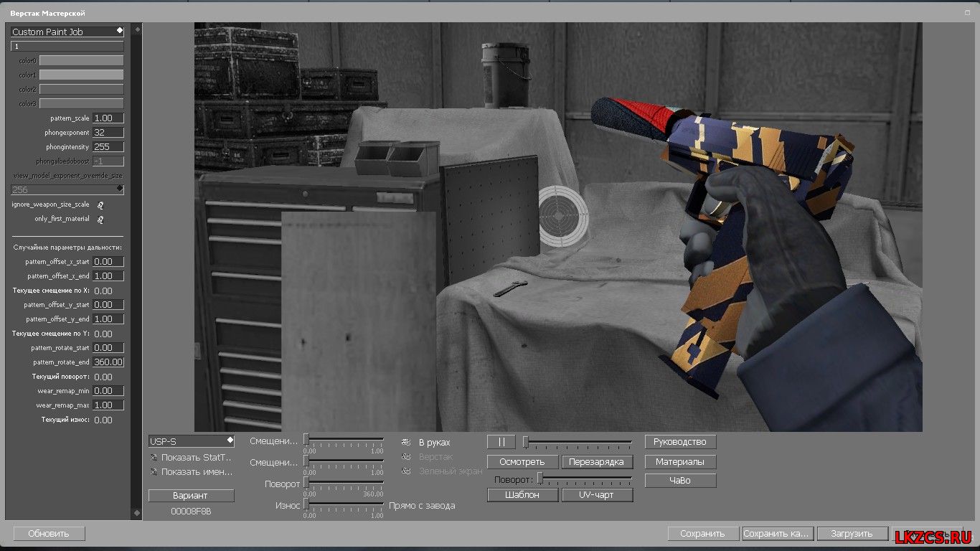Open the ЧаВо FAQ button
Screen dimensions: 980x551
click(x=680, y=481)
